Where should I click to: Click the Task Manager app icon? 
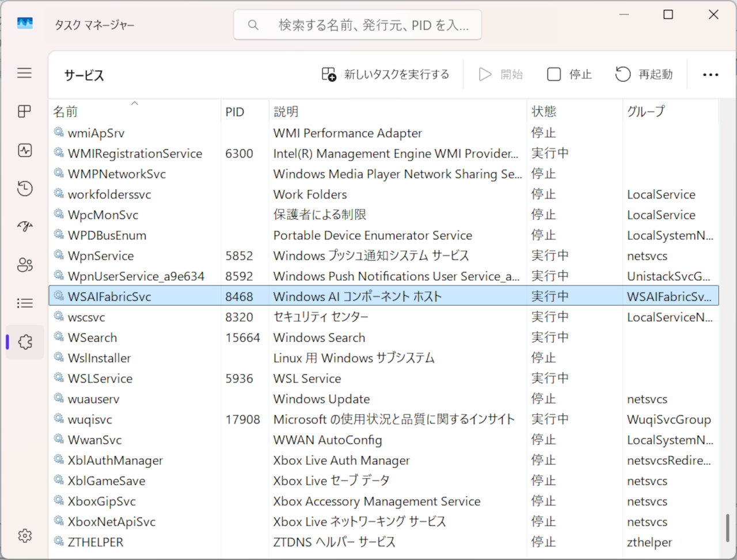[25, 24]
